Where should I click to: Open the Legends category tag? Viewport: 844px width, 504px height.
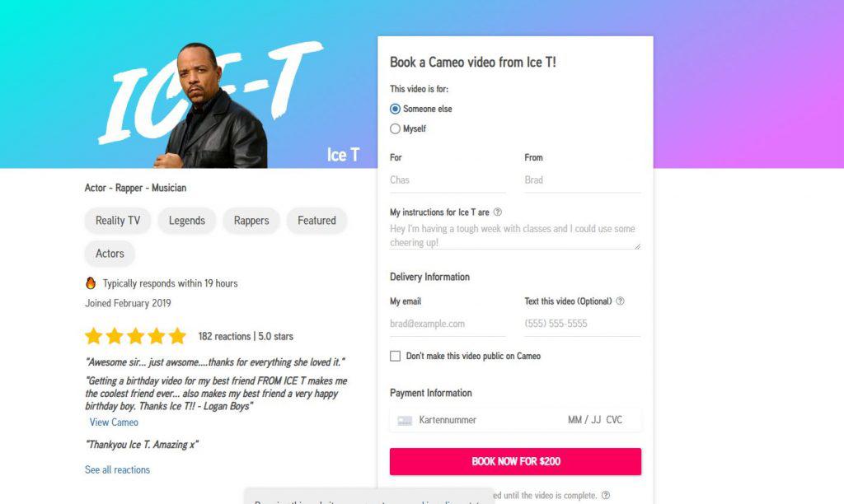187,221
